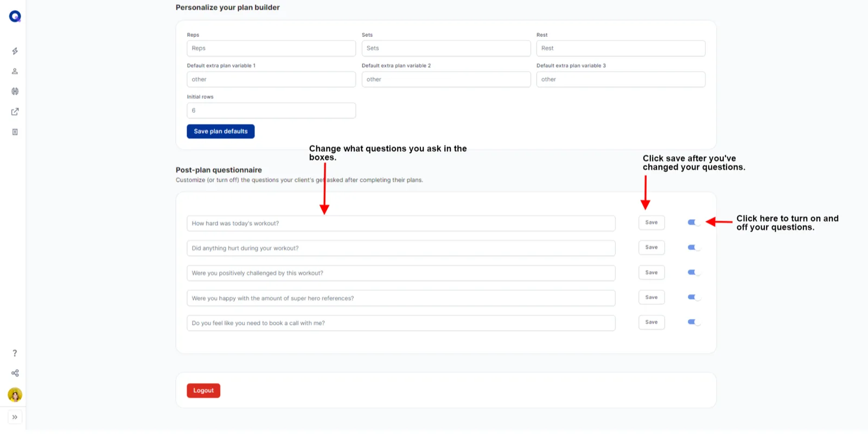
Task: Click the red Logout button
Action: (203, 391)
